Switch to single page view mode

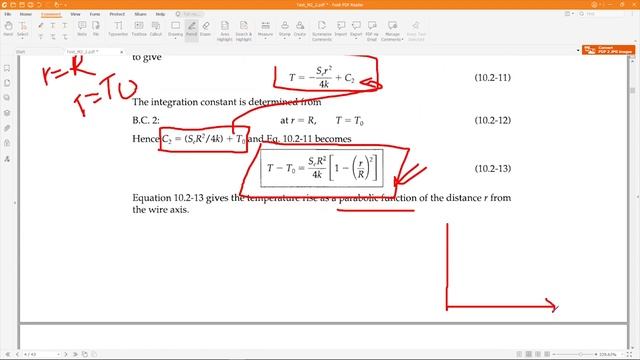[x=520, y=354]
